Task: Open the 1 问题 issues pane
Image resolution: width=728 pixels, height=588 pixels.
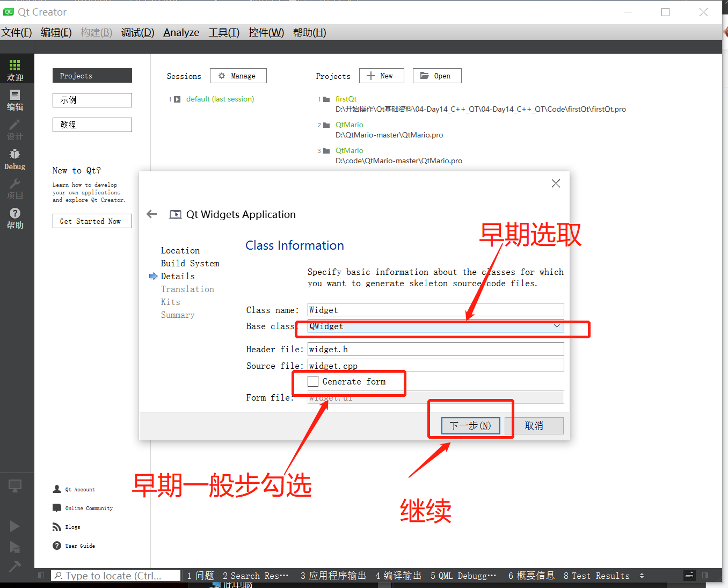Action: coord(201,576)
